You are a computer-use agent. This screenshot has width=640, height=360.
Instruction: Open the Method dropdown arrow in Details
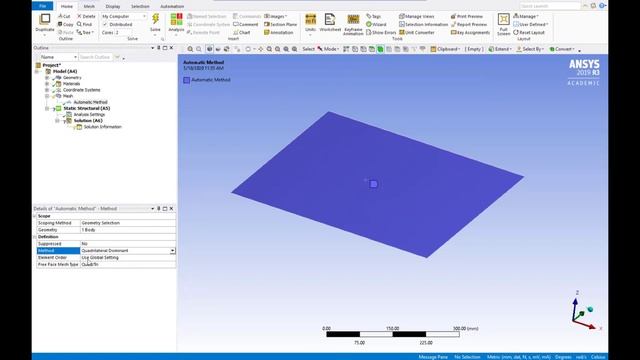coord(173,251)
